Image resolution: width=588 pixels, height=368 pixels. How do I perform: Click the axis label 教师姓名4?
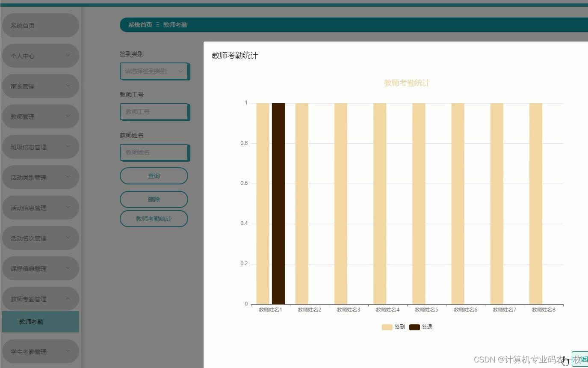[x=387, y=310]
